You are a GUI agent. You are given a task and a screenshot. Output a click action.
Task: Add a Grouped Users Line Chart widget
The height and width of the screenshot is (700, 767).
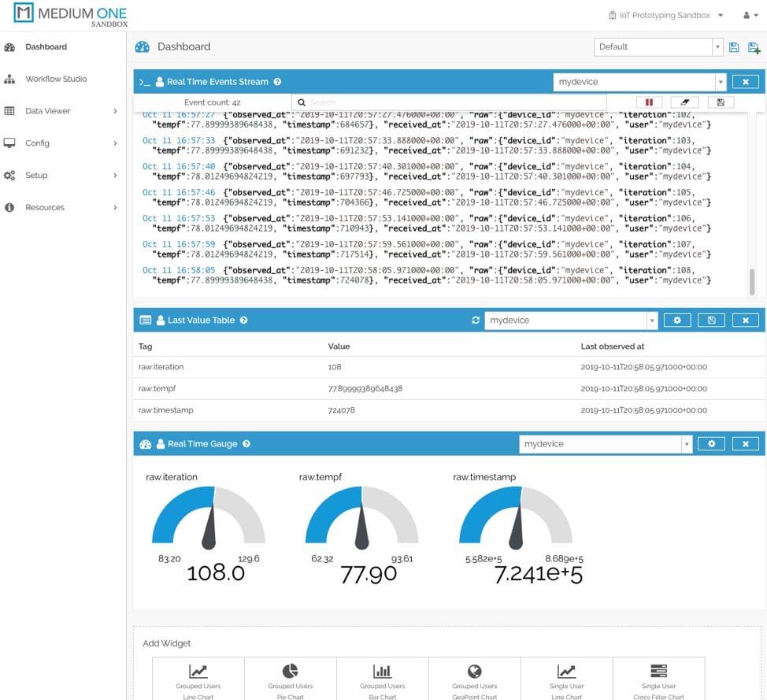tap(198, 679)
